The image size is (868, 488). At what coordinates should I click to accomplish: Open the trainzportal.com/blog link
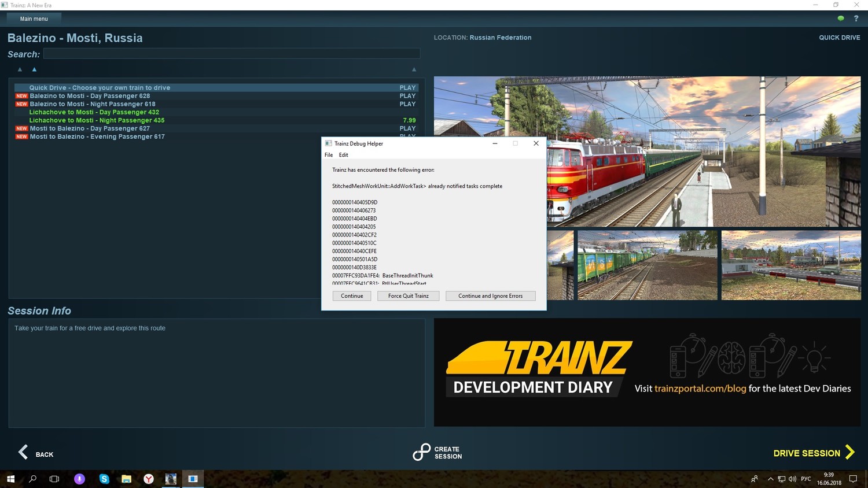(700, 389)
